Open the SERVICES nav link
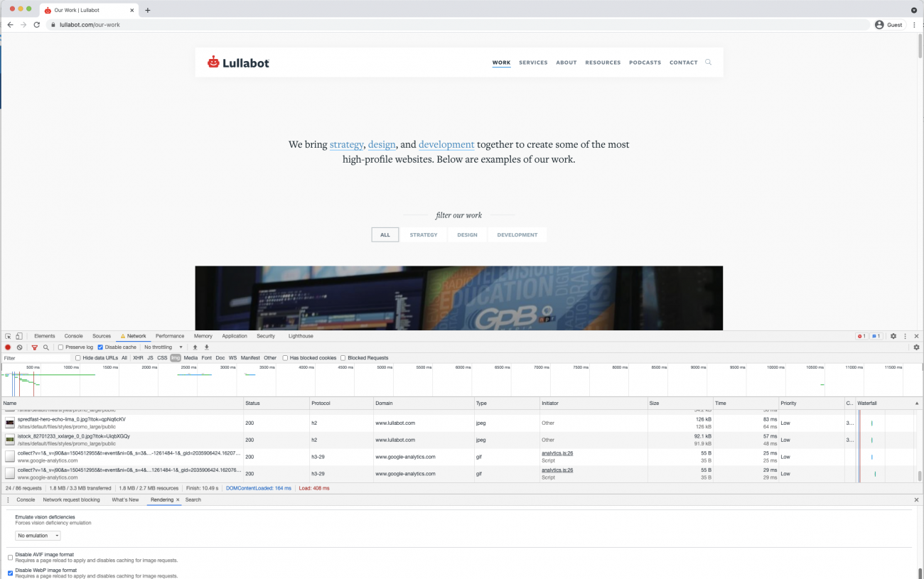The width and height of the screenshot is (924, 579). coord(533,63)
